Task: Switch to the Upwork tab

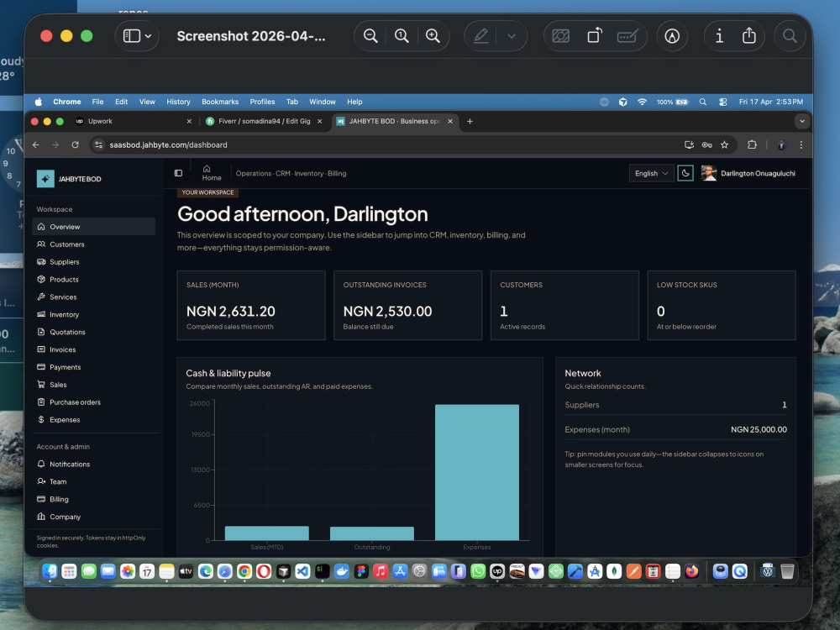Action: tap(134, 121)
